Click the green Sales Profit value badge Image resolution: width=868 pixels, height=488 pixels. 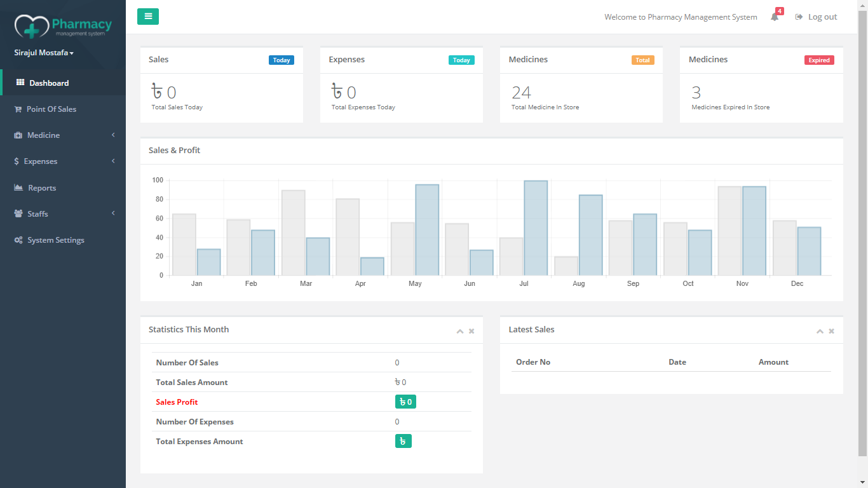coord(405,402)
